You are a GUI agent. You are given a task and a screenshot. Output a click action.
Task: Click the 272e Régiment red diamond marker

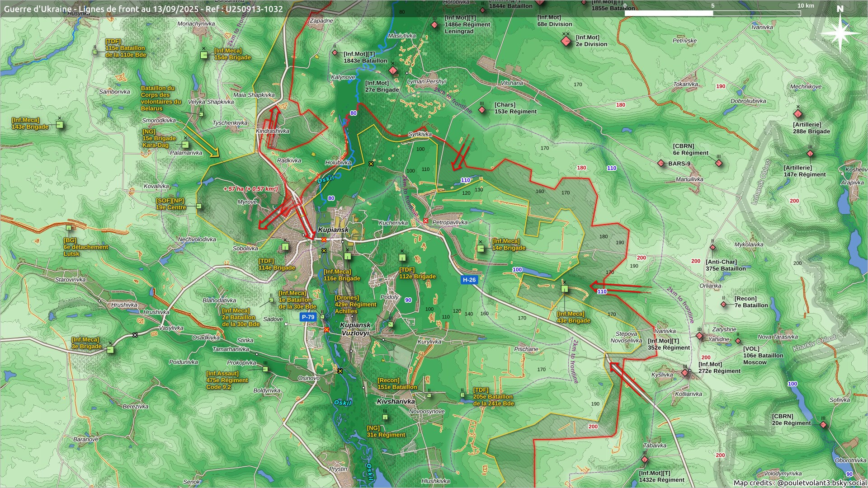pyautogui.click(x=685, y=373)
